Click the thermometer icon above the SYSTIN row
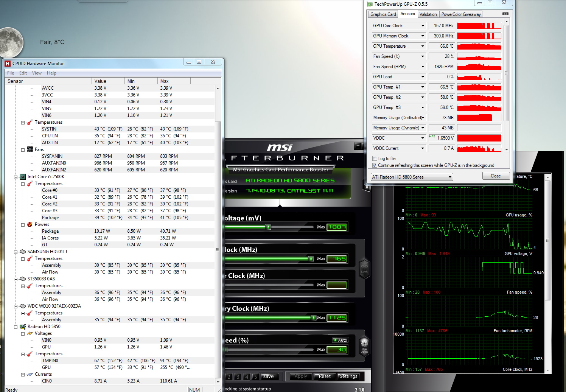Image resolution: width=566 pixels, height=392 pixels. pyautogui.click(x=30, y=122)
